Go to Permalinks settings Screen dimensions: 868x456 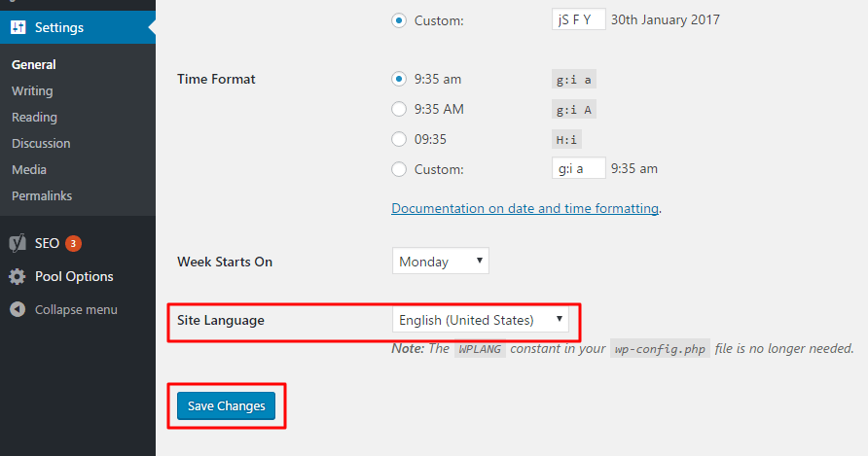point(42,195)
